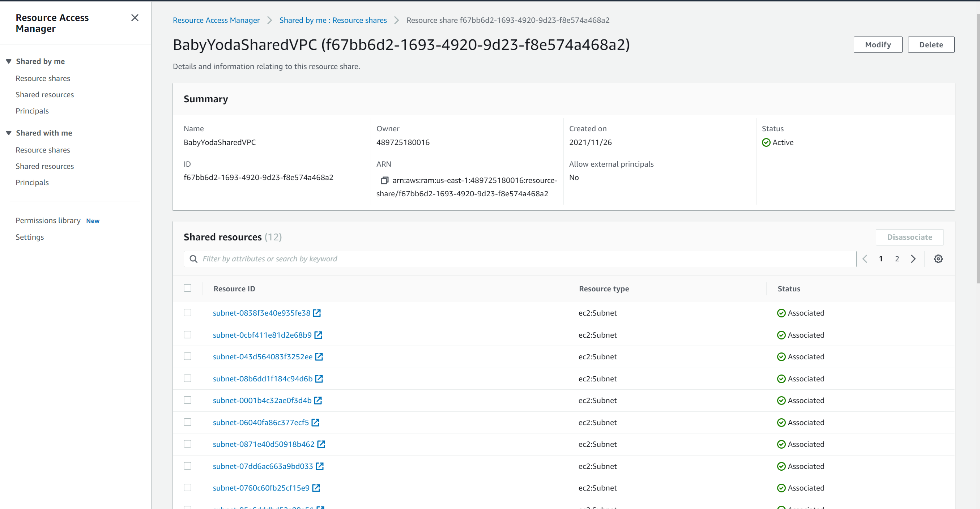Check the box for subnet-06040fa86c377ecf5
The height and width of the screenshot is (509, 980).
[x=188, y=422]
